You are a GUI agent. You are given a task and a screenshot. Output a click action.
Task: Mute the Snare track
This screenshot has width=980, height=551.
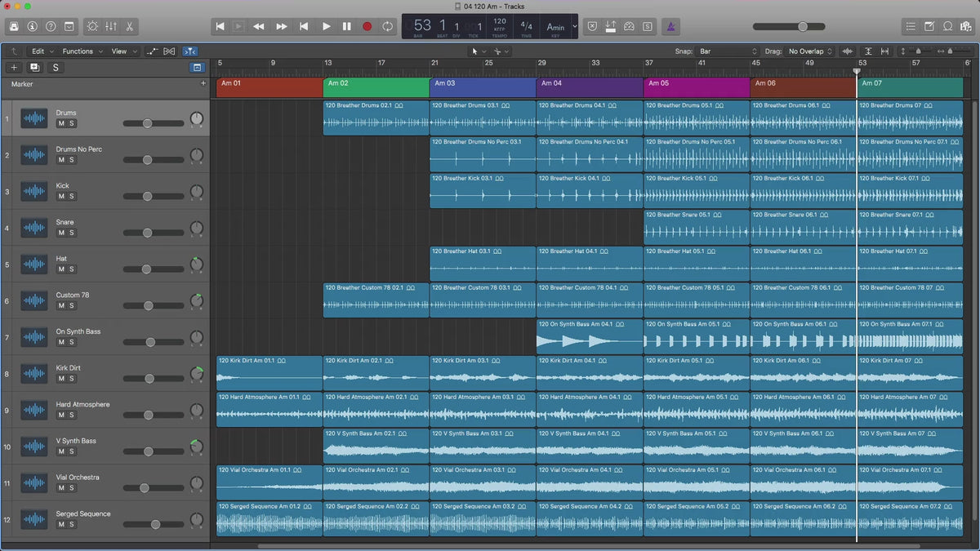[x=60, y=233]
